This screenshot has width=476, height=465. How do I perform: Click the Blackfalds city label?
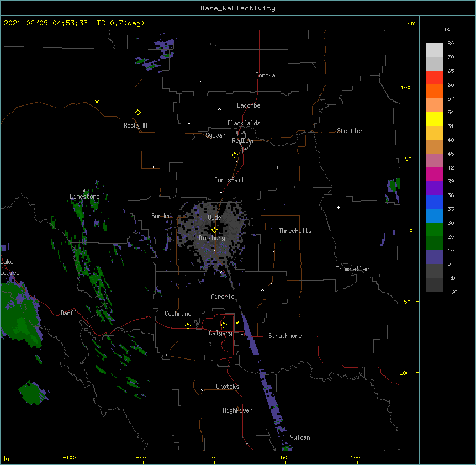click(x=244, y=123)
